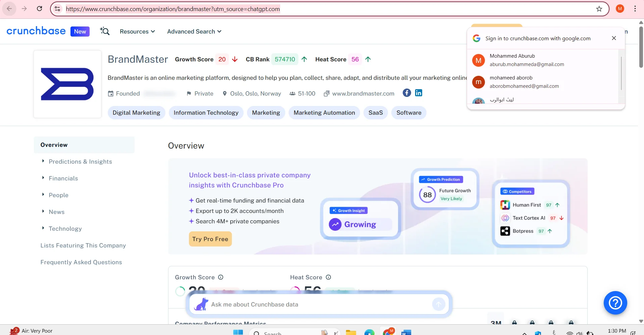The width and height of the screenshot is (644, 335).
Task: Click the Growth Score info icon
Action: point(221,277)
